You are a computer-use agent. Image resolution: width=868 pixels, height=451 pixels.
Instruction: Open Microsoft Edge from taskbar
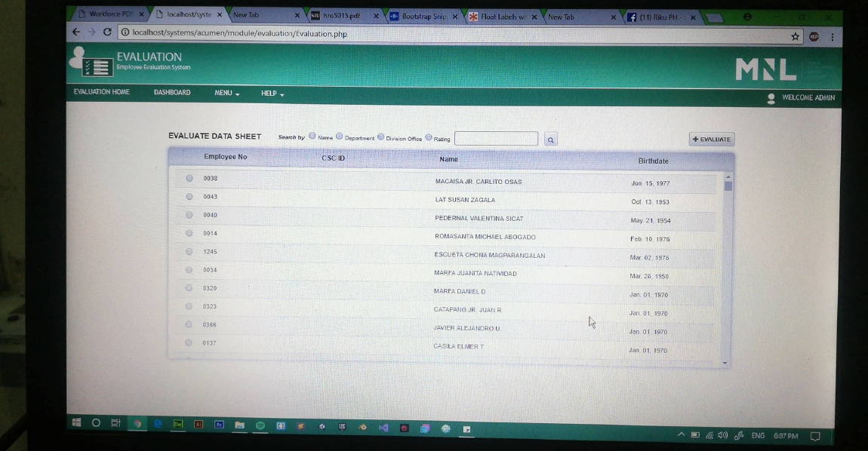[x=158, y=423]
